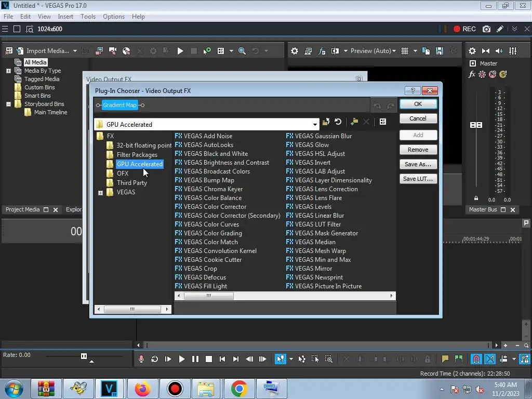
Task: Toggle the split screen view icon
Action: tap(335, 51)
